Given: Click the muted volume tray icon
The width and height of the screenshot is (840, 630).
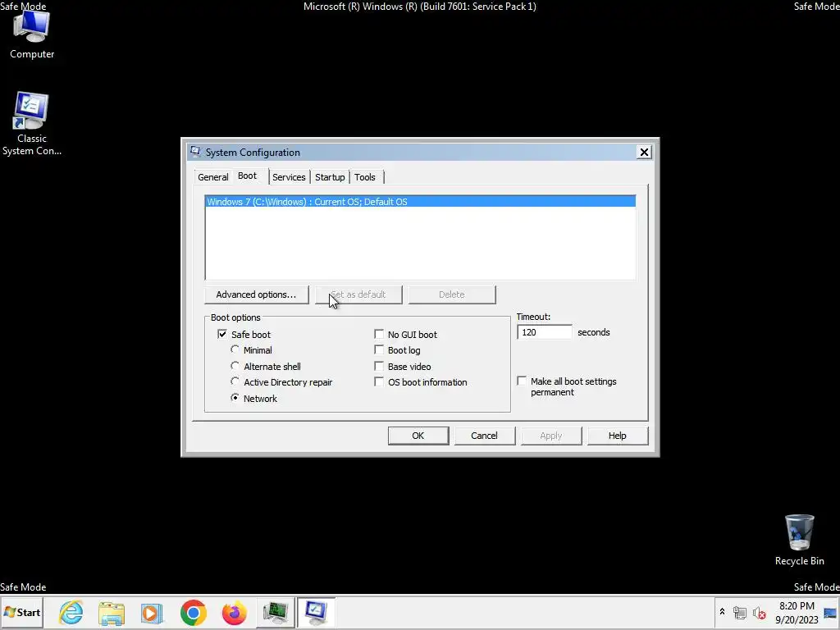Looking at the screenshot, I should coord(759,612).
